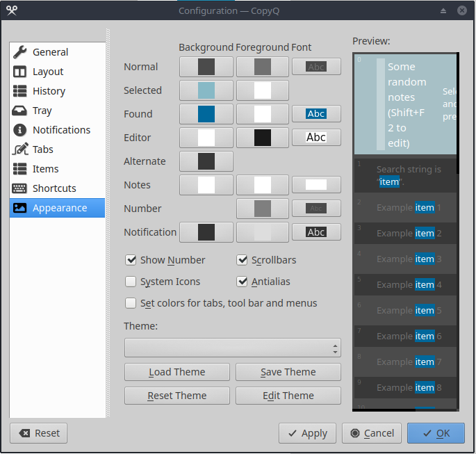Click the Items list icon
The image size is (476, 454).
click(20, 169)
